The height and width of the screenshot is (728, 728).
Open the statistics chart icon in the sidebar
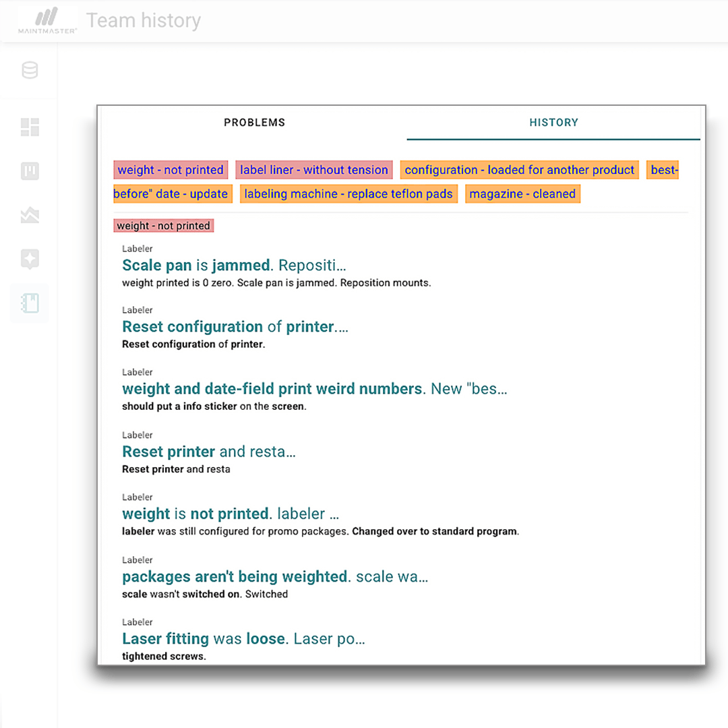[29, 215]
